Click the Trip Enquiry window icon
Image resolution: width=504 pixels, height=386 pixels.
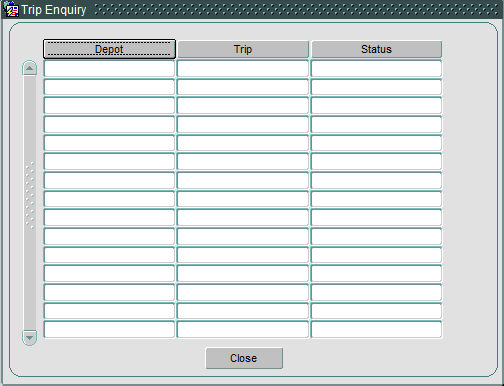pyautogui.click(x=12, y=9)
